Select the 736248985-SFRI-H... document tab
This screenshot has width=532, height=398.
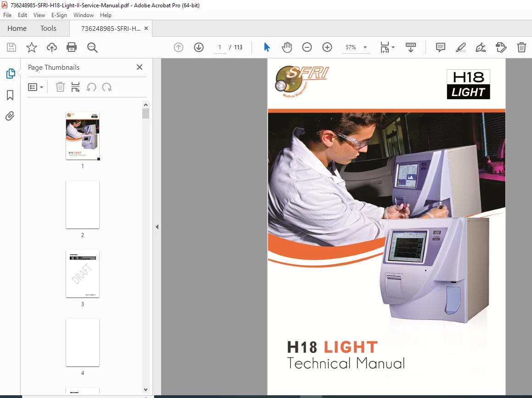click(x=111, y=28)
